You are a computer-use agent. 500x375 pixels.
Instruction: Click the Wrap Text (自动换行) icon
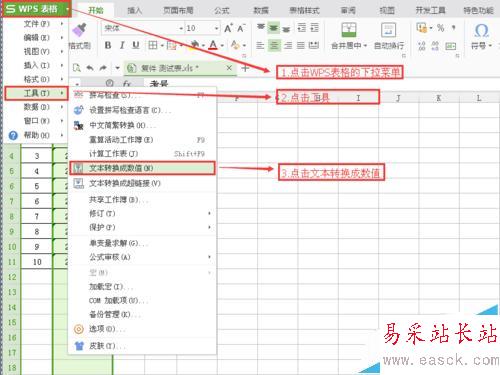click(x=389, y=30)
